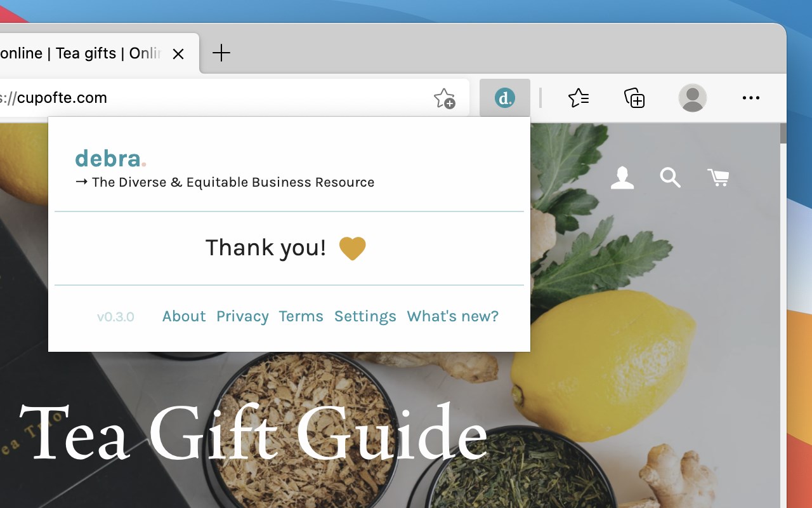
Task: Open the About link
Action: 184,316
